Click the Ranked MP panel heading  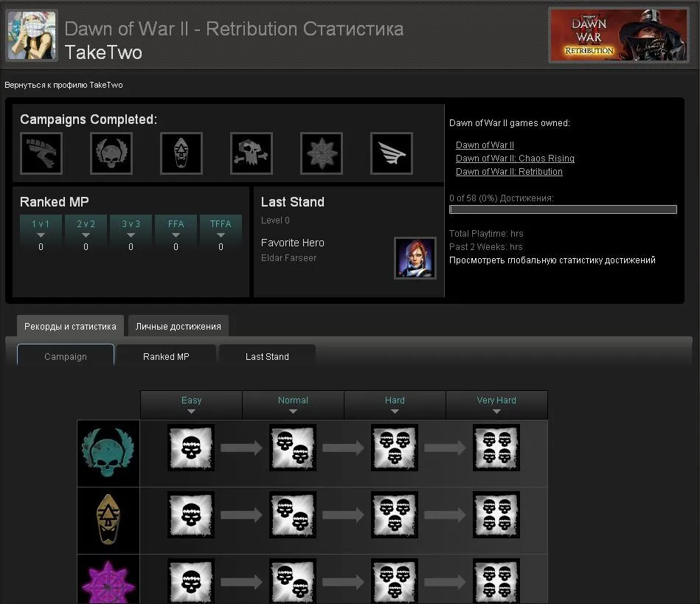point(55,202)
